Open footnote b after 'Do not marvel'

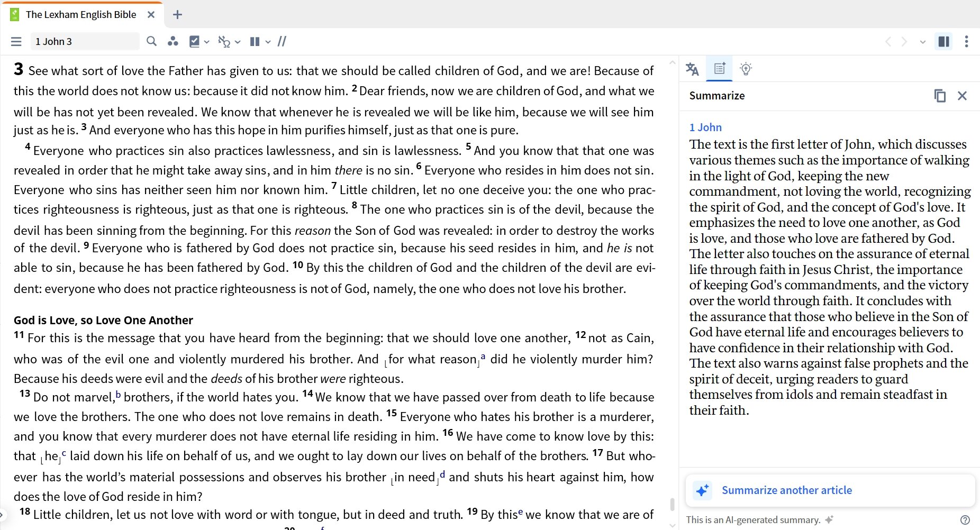point(119,395)
